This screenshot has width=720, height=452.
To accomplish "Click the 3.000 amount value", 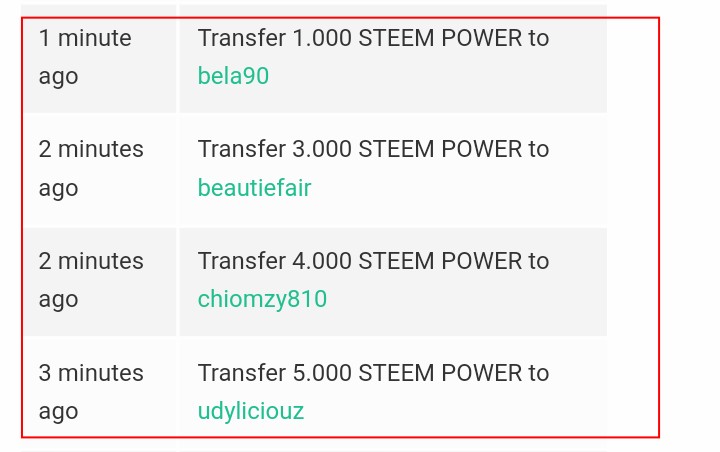I will click(x=322, y=149).
